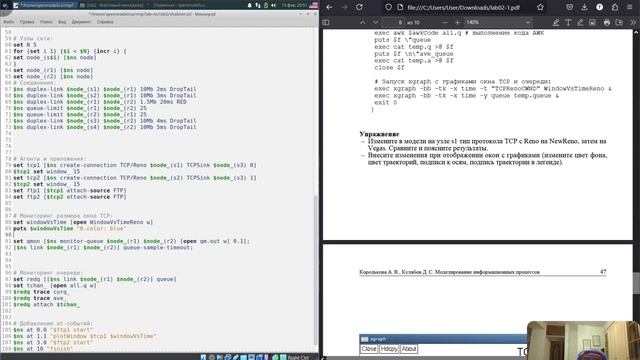This screenshot has width=640, height=360.
Task: Click the 'Right Ctrl' host key indicator
Action: pos(298,358)
